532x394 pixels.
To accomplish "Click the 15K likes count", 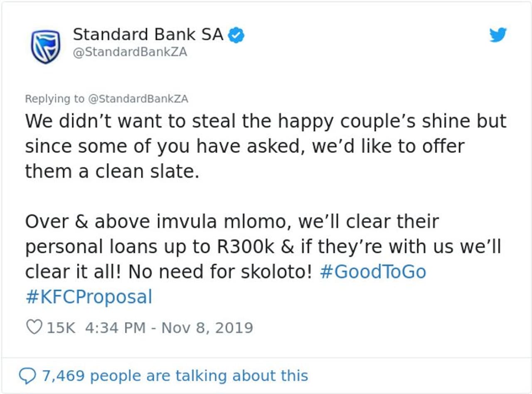I will tap(61, 328).
